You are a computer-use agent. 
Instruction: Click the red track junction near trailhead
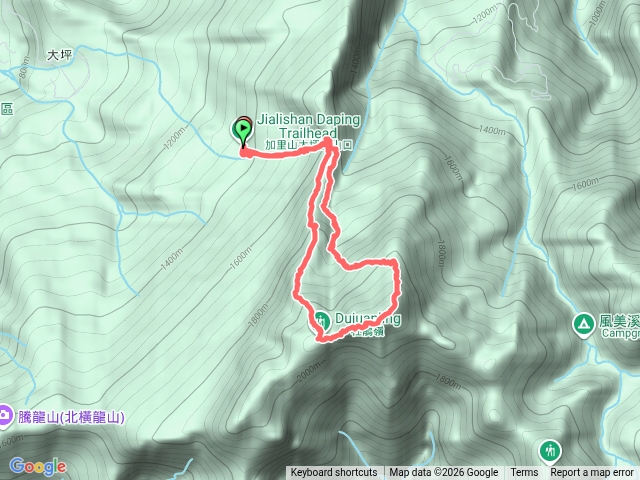click(x=328, y=142)
